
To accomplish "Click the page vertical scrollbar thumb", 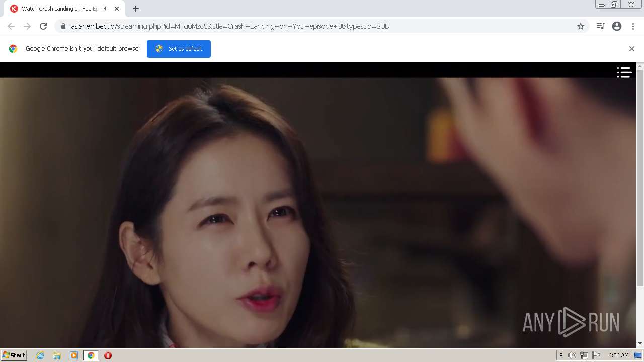I will point(640,178).
